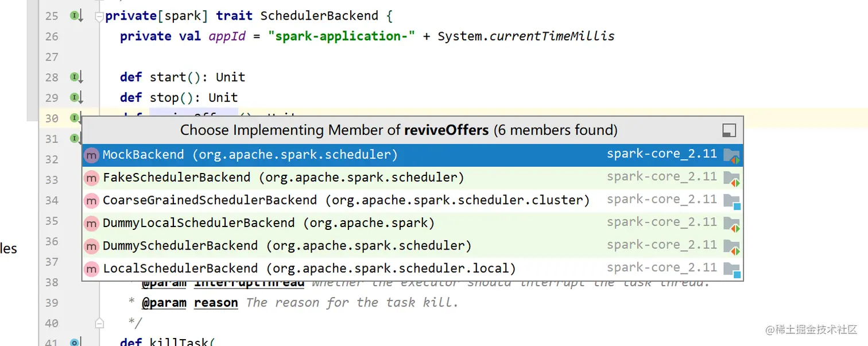Click gutter implemented icon on line 25
The height and width of the screenshot is (346, 868).
click(x=76, y=16)
